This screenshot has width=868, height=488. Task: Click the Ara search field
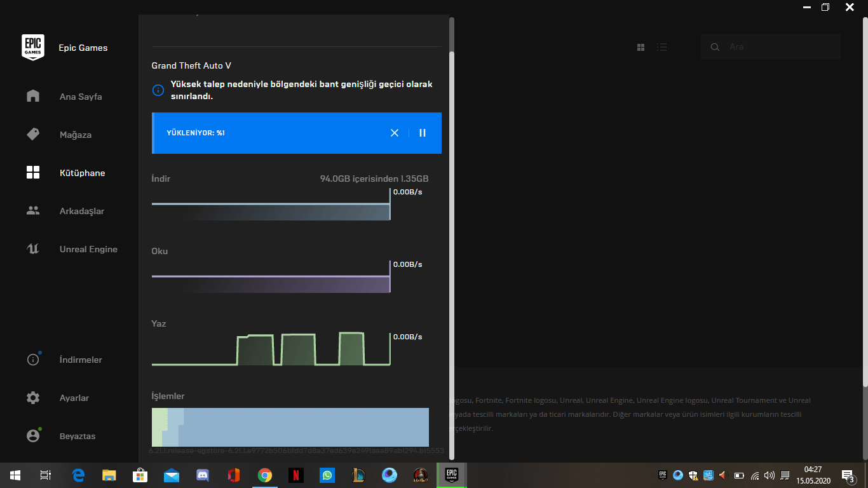click(x=771, y=47)
